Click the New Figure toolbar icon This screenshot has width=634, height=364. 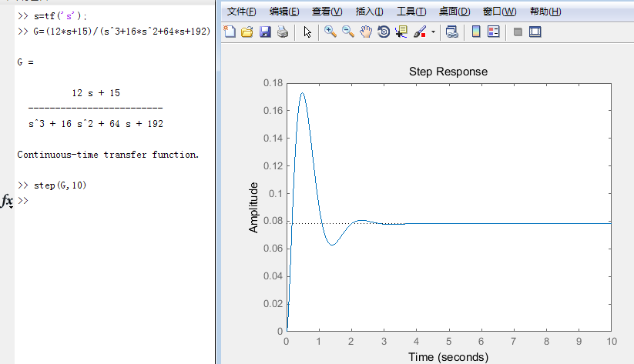pyautogui.click(x=230, y=32)
